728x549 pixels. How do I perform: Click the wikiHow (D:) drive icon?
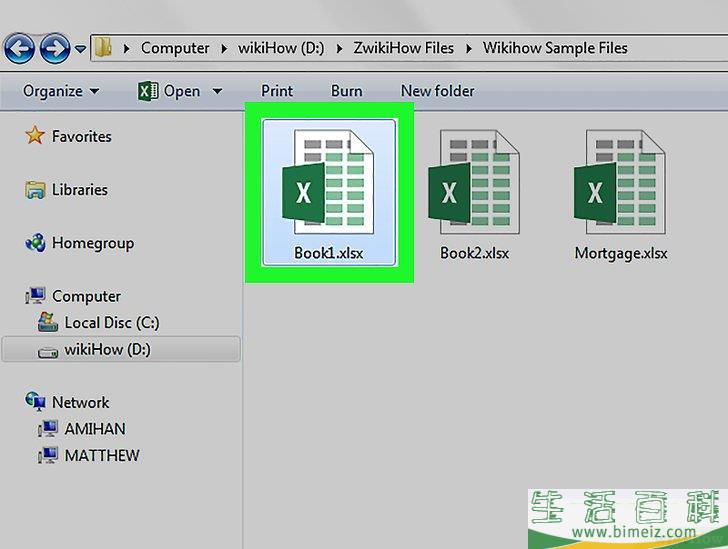click(48, 353)
